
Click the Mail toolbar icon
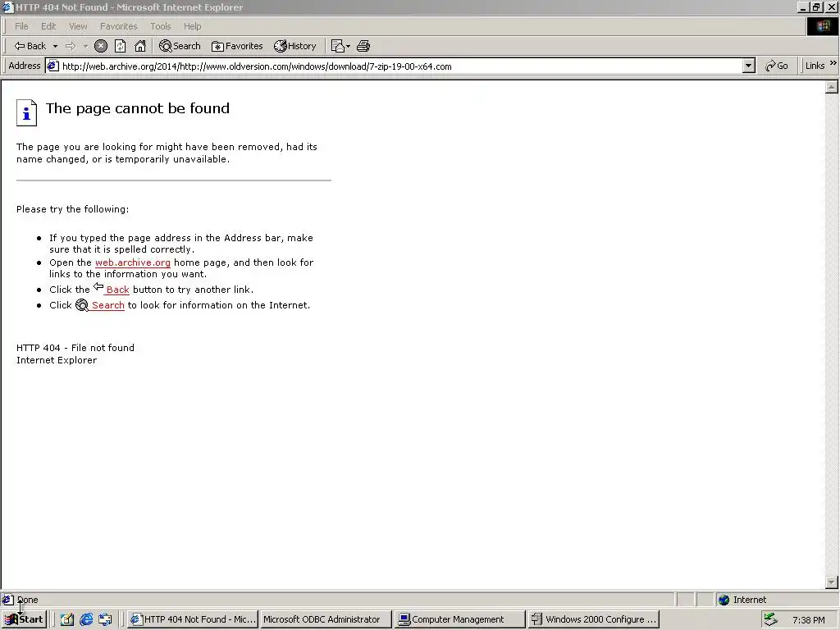coord(337,46)
